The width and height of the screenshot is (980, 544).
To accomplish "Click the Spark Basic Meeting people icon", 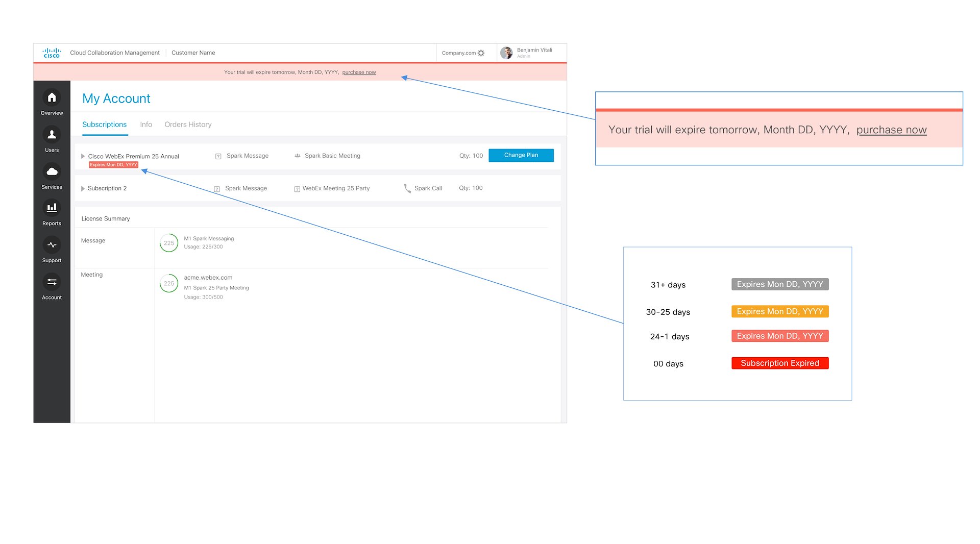I will [298, 156].
